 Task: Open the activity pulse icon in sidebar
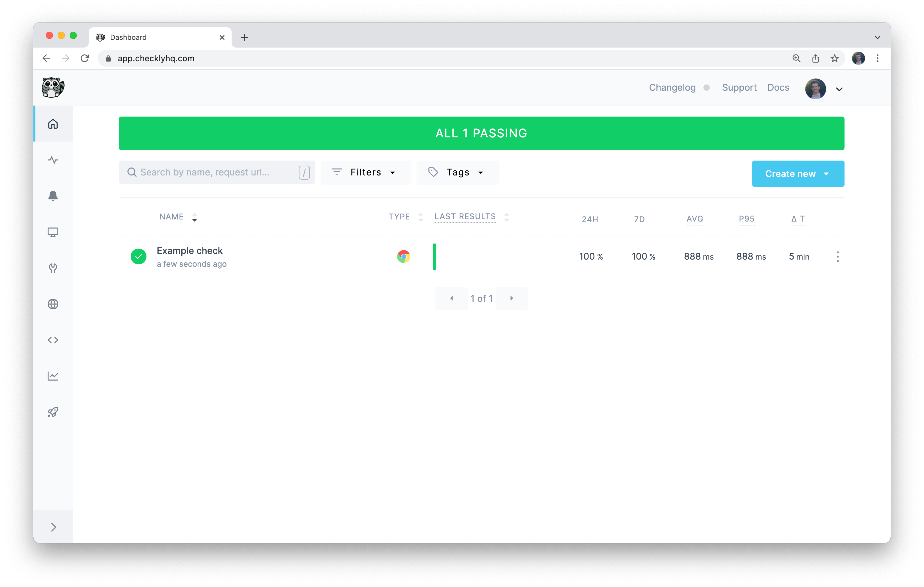pos(53,160)
